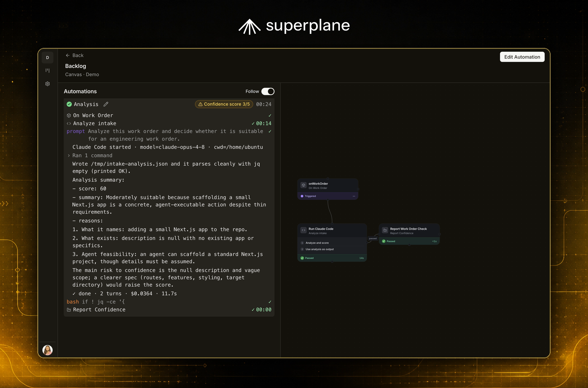Collapse onWorkOrder node with the dash icon
The width and height of the screenshot is (588, 388).
point(354,196)
